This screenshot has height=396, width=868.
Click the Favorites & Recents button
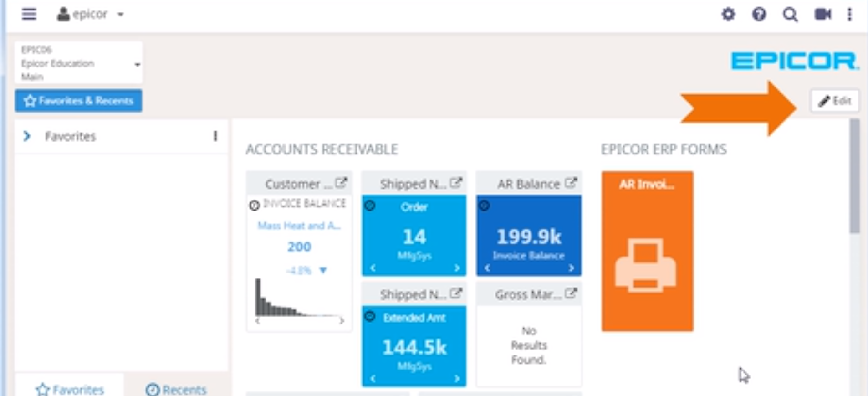(x=78, y=101)
